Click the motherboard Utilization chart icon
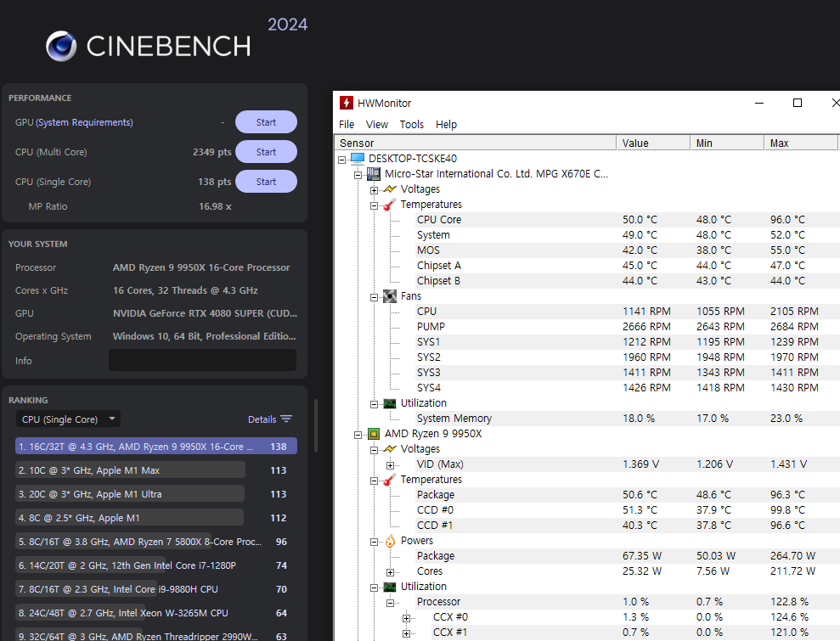Viewport: 840px width, 641px height. tap(390, 403)
